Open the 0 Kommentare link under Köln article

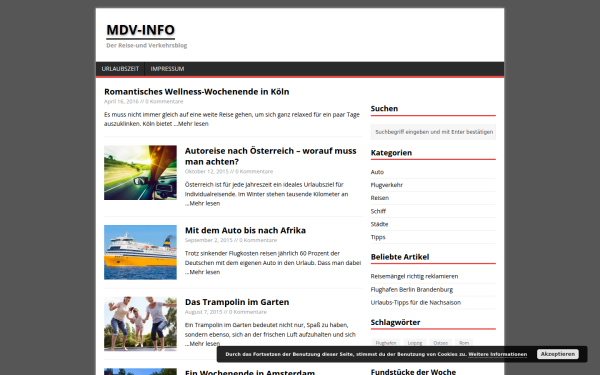[164, 101]
